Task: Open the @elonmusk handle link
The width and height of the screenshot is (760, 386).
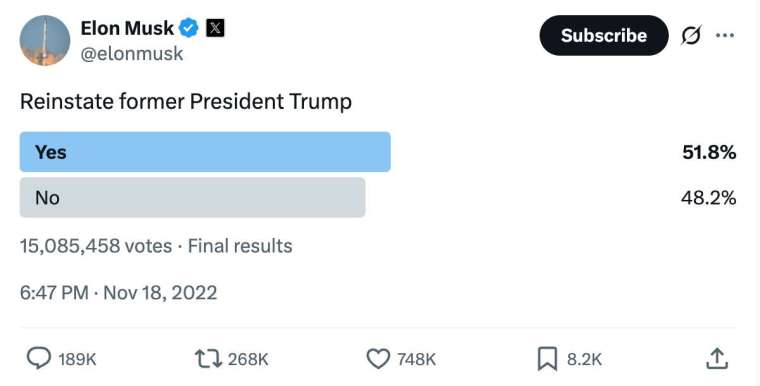Action: point(132,53)
